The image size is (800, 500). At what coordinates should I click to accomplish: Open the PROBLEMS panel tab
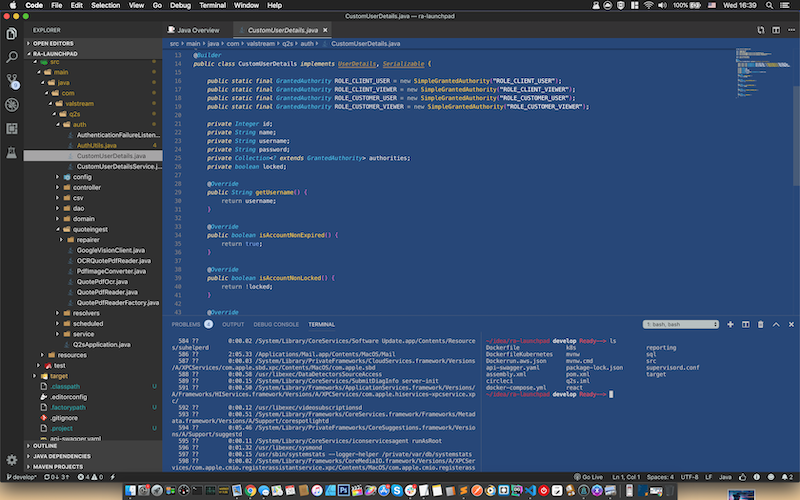[x=186, y=324]
